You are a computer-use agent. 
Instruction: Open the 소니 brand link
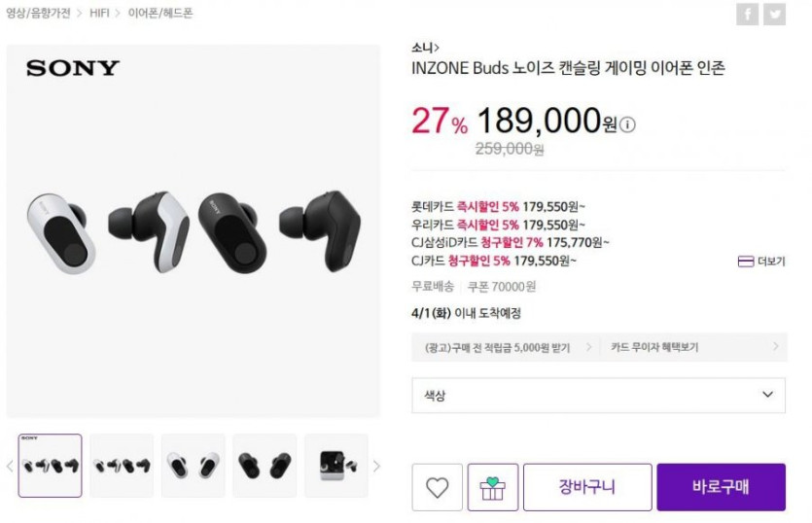point(425,47)
